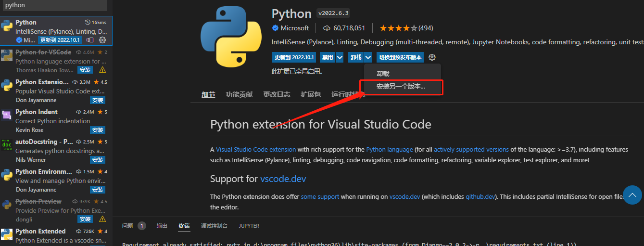Screen dimensions: 644x246
Task: Click the install count cloud icon
Action: click(x=327, y=28)
